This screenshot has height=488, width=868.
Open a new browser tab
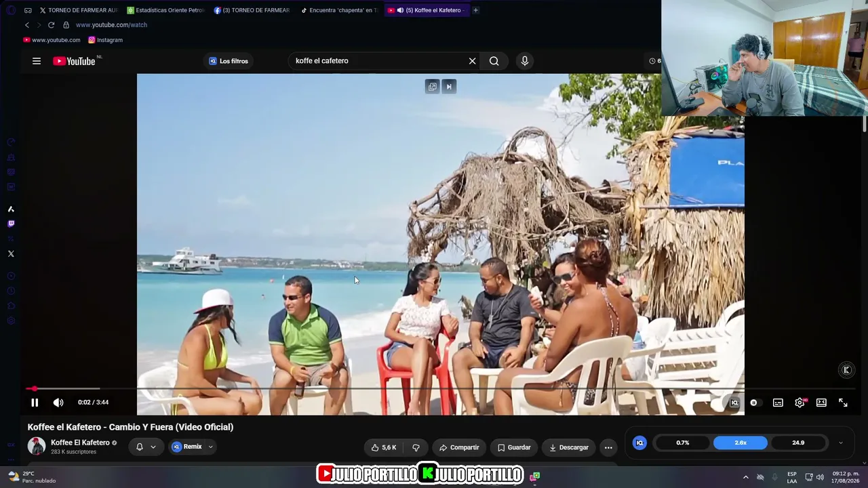(475, 10)
